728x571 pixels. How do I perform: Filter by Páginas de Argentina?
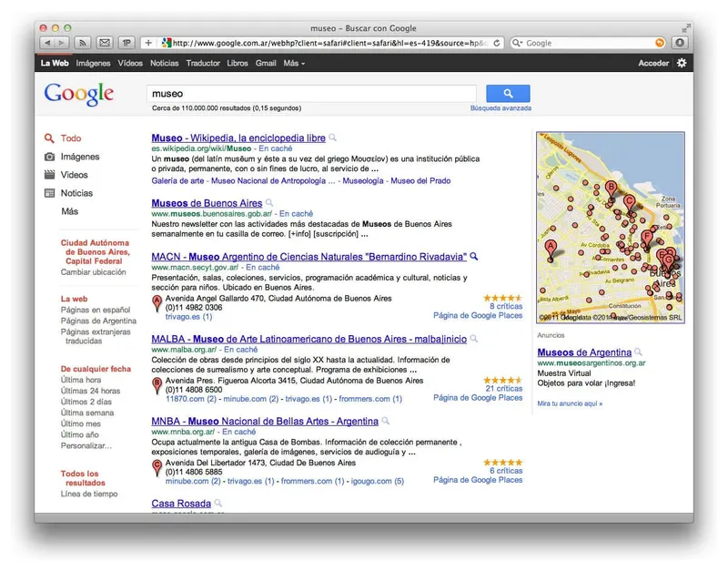[98, 321]
